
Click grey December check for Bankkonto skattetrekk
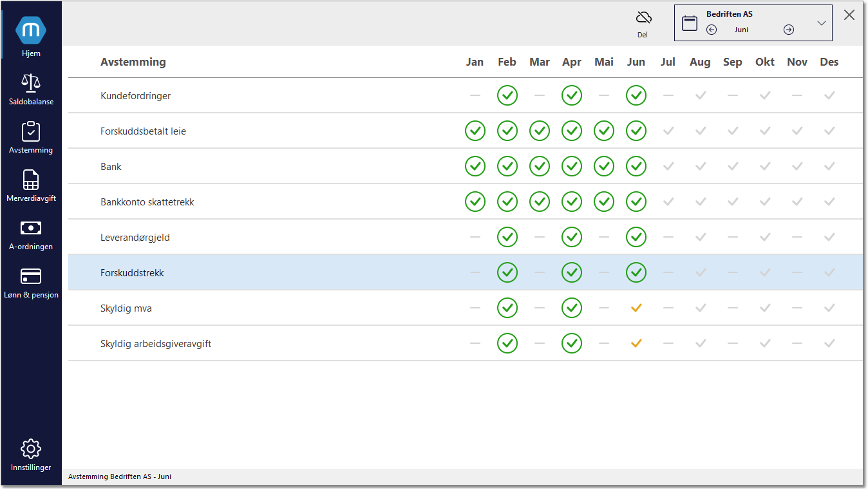pos(829,202)
